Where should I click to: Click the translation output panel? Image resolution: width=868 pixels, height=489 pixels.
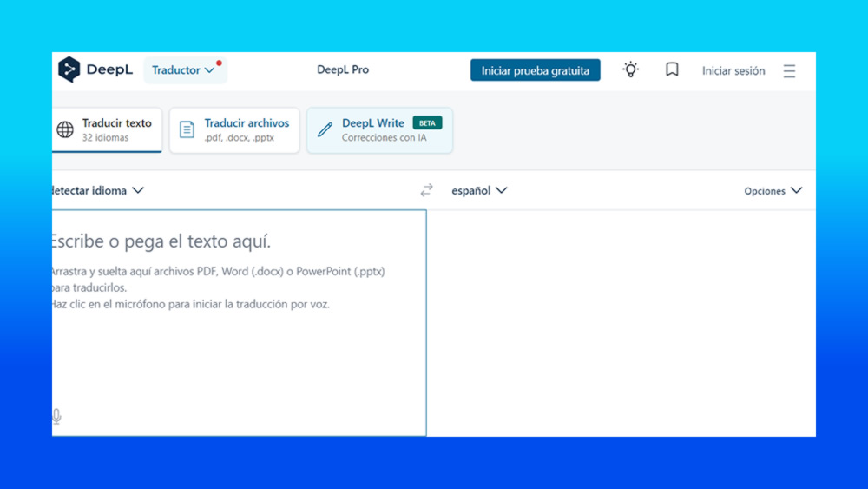(621, 323)
